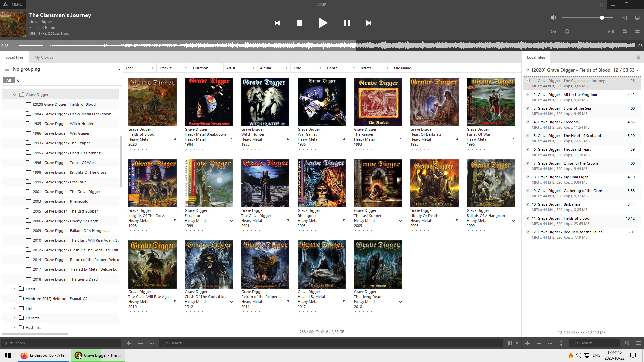Open Firefox from the Windows taskbar

pyautogui.click(x=44, y=355)
